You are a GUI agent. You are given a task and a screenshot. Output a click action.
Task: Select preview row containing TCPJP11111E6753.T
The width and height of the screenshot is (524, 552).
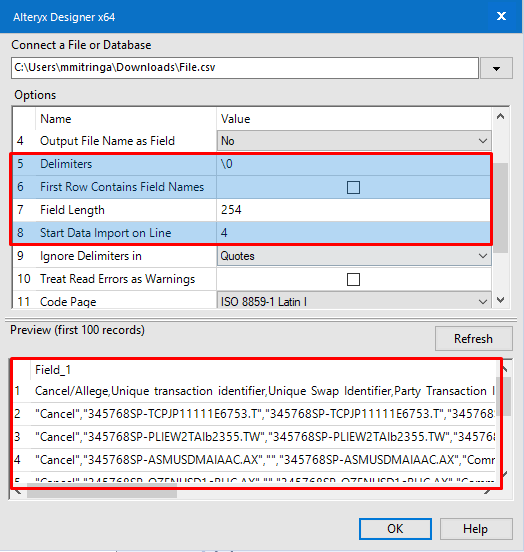pyautogui.click(x=254, y=414)
